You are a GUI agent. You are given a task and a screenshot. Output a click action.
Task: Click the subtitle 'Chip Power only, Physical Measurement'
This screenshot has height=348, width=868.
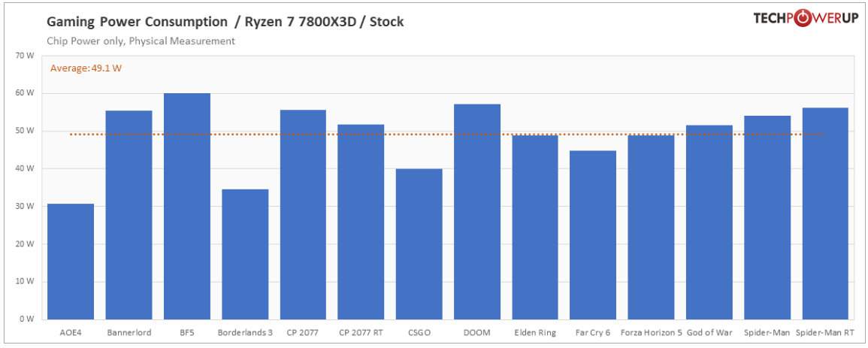click(x=141, y=41)
